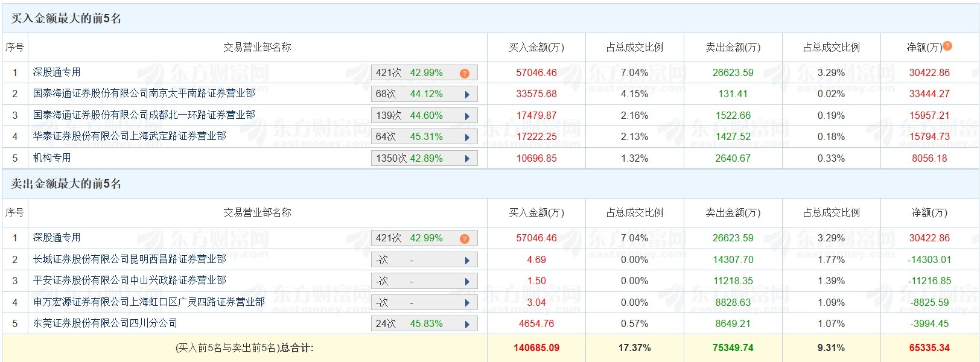Click 卖出金额(万) header in buy table
Image resolution: width=980 pixels, height=362 pixels.
[733, 47]
